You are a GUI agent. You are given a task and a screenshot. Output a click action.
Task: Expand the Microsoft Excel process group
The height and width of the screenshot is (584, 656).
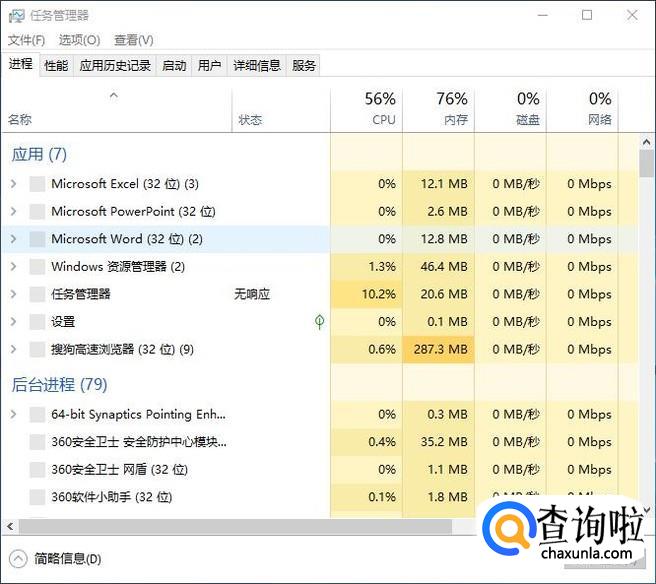pyautogui.click(x=13, y=184)
